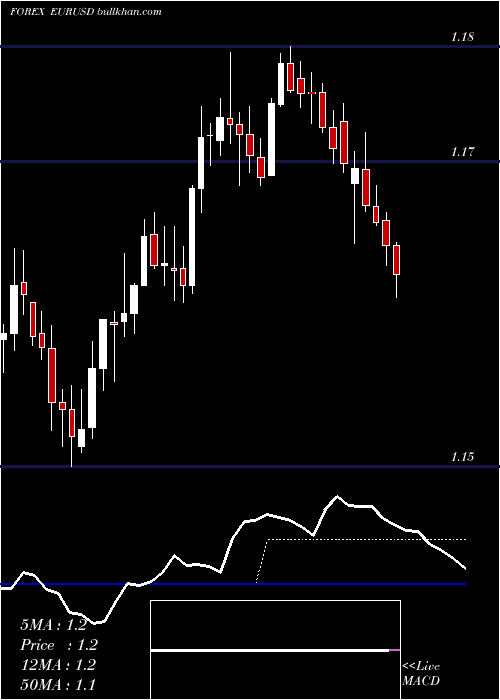The width and height of the screenshot is (500, 700).
Task: Click the Price : 1.2 value
Action: click(x=59, y=645)
